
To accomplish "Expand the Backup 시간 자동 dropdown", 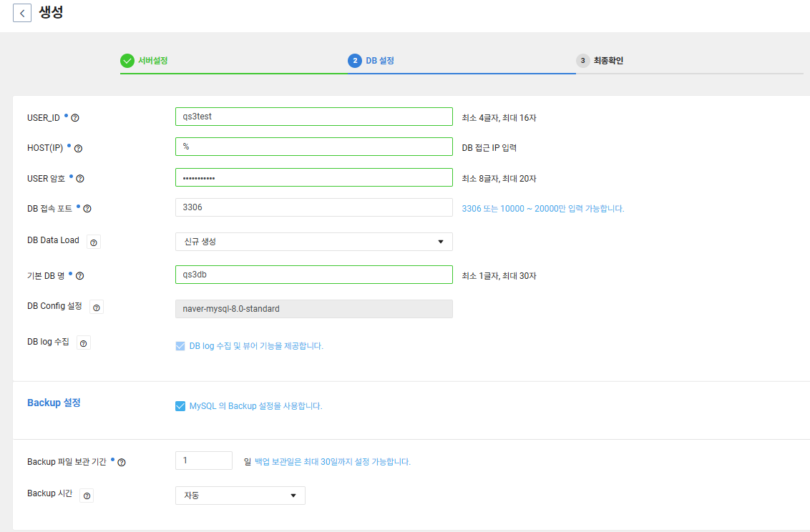I will click(x=240, y=496).
